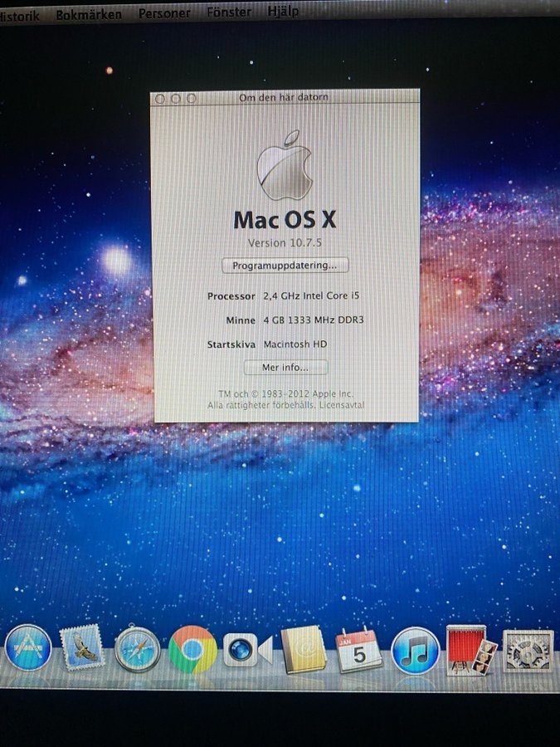Open the Historik menu
Viewport: 560px width, 747px height.
(18, 15)
